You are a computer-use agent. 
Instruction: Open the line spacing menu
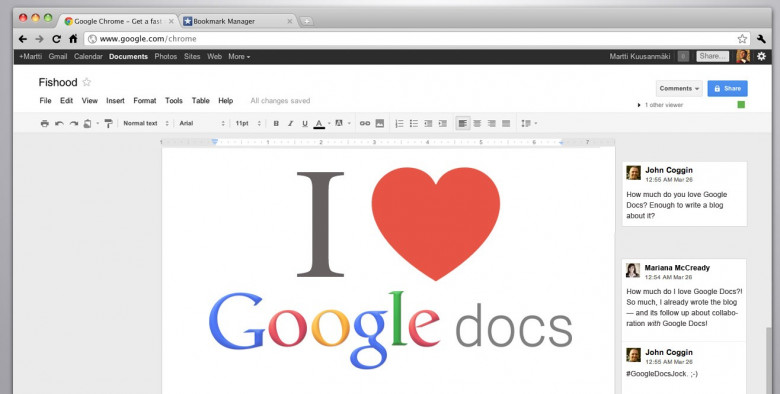(x=529, y=123)
